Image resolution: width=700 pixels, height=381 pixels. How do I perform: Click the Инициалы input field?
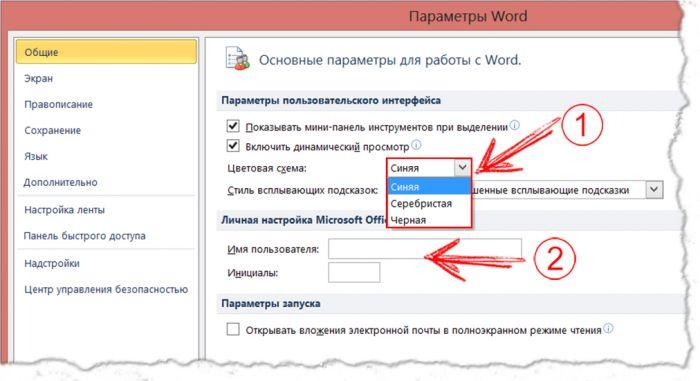(354, 272)
